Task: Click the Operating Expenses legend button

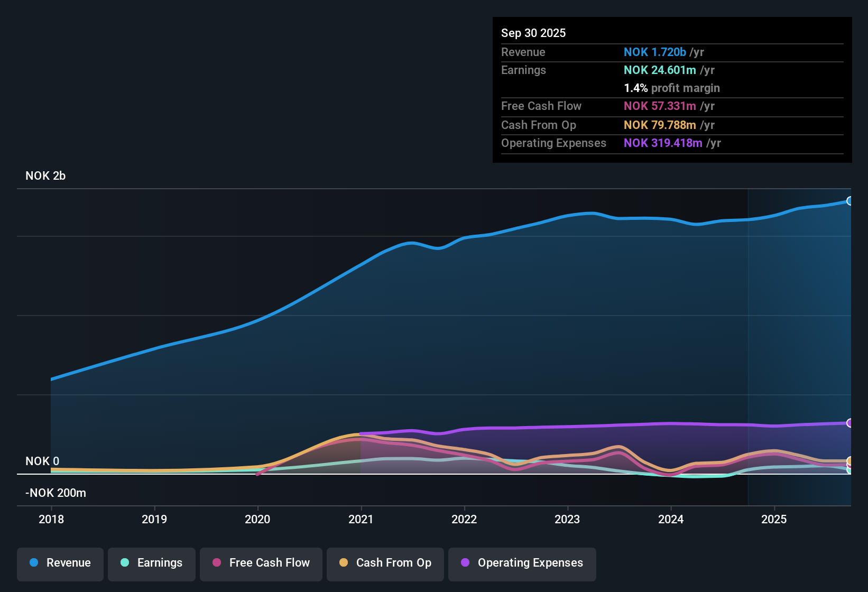Action: pyautogui.click(x=522, y=563)
